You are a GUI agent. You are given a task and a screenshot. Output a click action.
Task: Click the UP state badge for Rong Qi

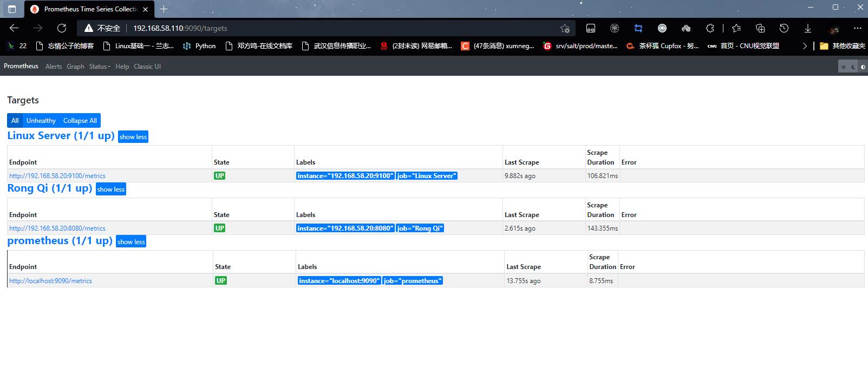point(219,228)
